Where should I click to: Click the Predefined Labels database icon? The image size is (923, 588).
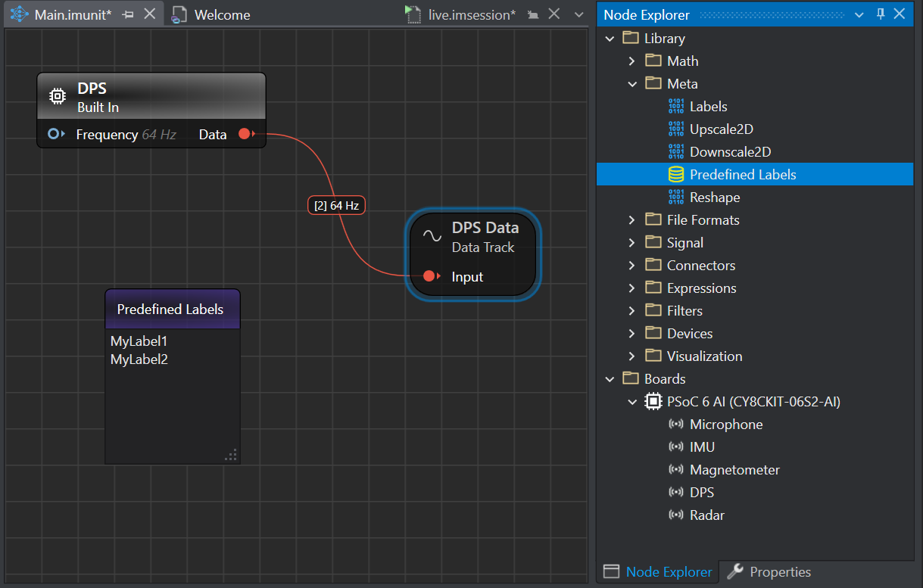(676, 175)
